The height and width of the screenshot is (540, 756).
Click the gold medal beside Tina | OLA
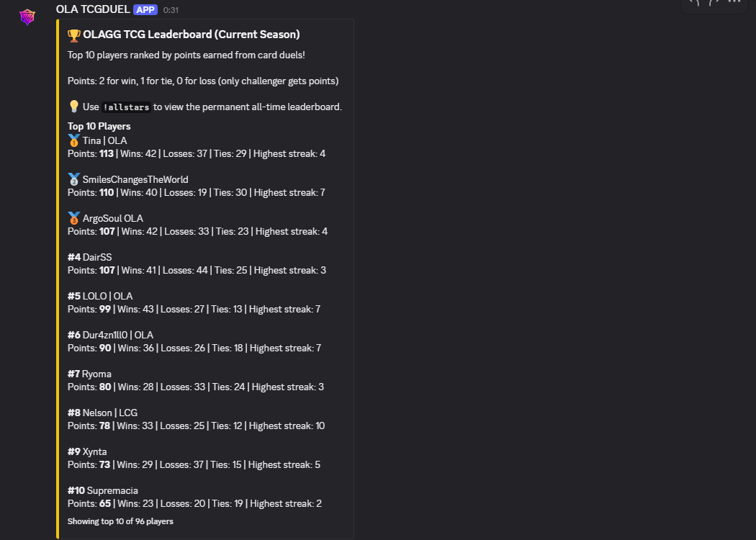tap(73, 140)
